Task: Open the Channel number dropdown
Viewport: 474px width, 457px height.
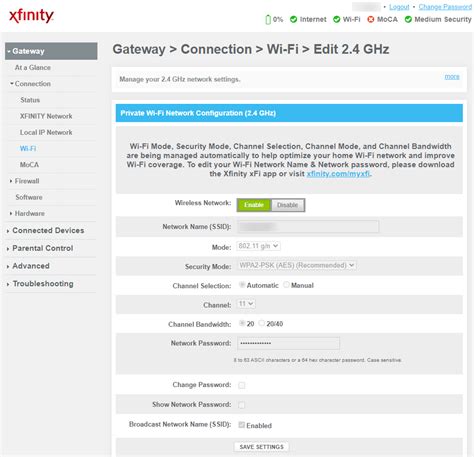Action: (x=246, y=304)
